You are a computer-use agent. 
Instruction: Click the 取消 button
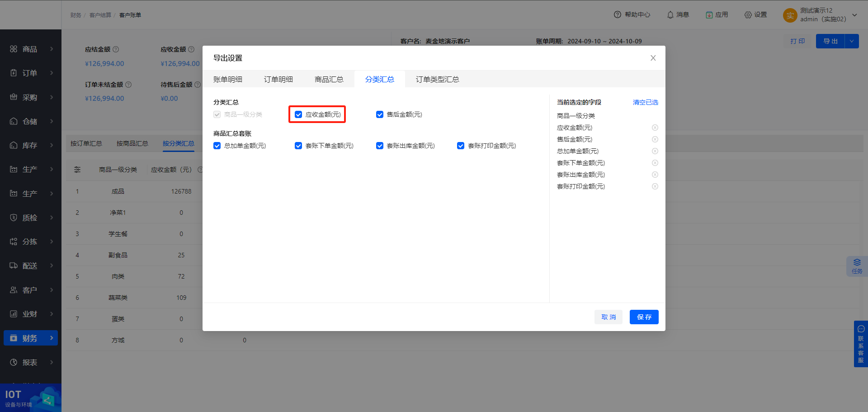tap(609, 317)
